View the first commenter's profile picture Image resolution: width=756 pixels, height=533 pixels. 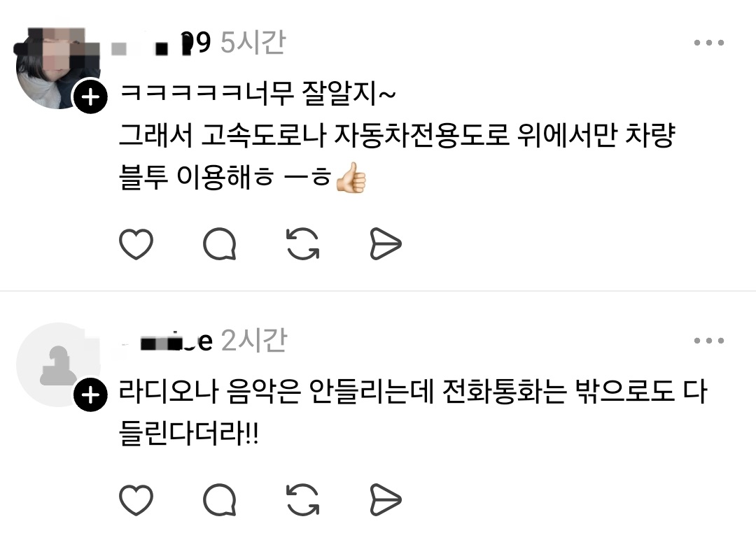tap(58, 67)
